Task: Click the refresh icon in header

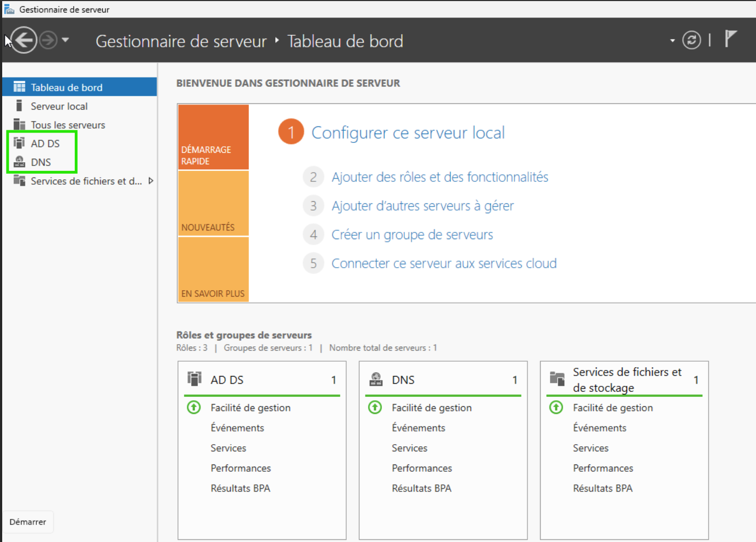Action: (x=691, y=40)
